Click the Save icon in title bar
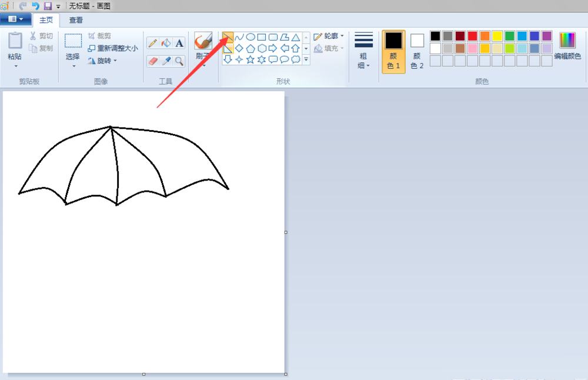Image resolution: width=588 pixels, height=380 pixels. click(48, 6)
